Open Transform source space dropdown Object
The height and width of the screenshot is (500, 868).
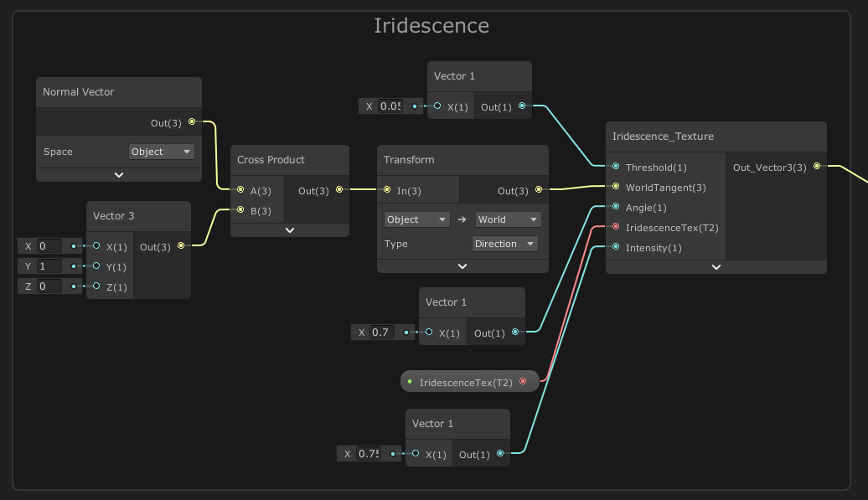[x=417, y=219]
